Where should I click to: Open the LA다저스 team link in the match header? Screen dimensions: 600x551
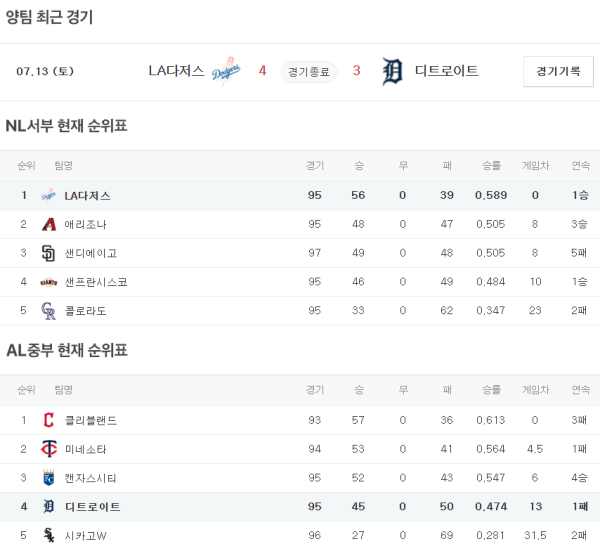tap(176, 71)
